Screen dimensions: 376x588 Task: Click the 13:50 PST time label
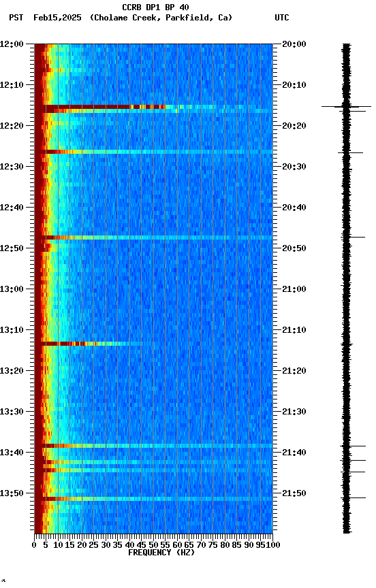[x=12, y=494]
